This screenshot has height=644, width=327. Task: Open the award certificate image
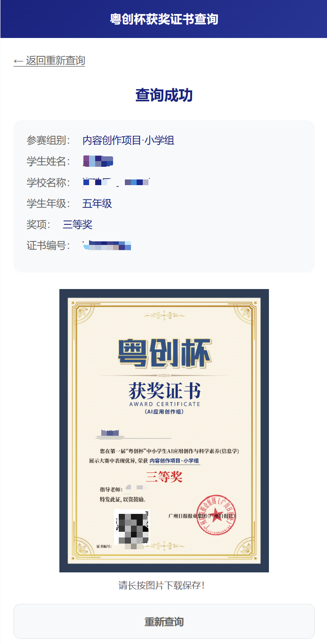(164, 430)
